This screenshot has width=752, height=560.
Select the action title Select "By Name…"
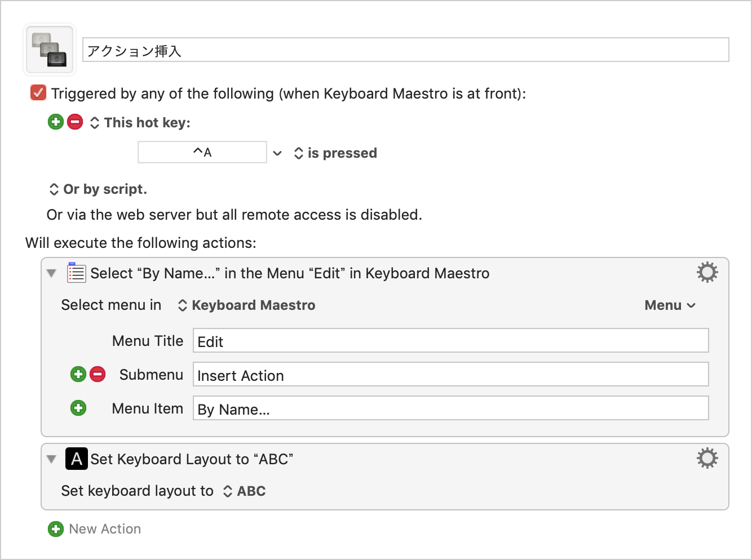(290, 273)
